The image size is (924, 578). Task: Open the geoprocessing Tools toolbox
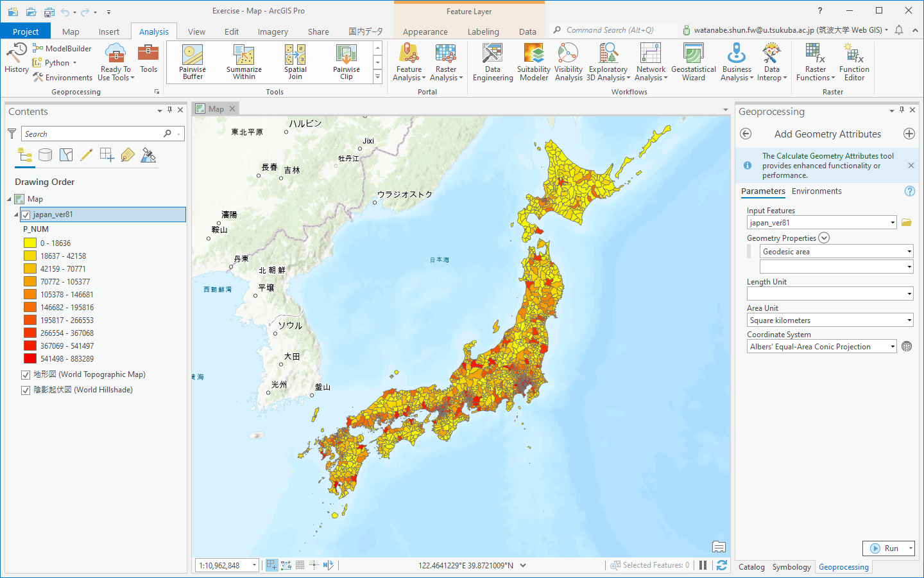[148, 58]
